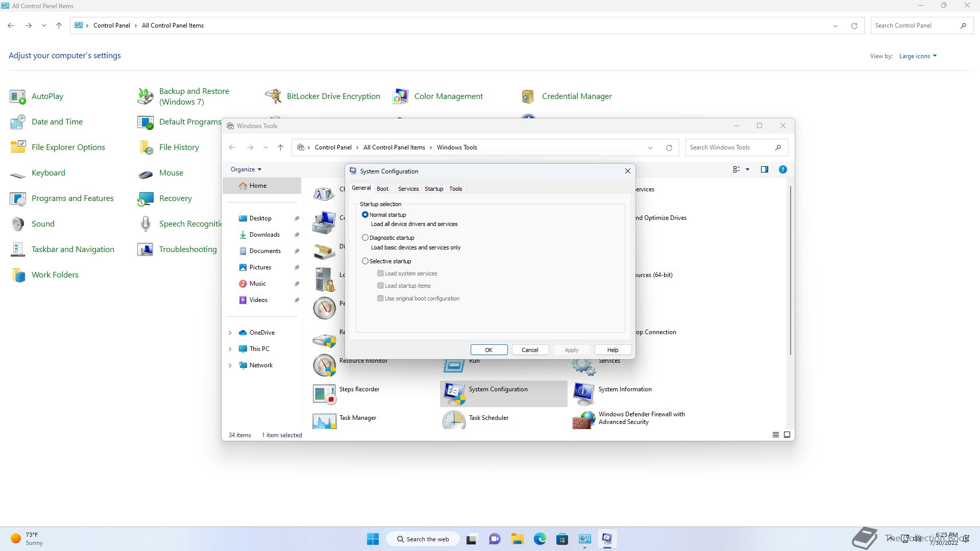Select Selective startup option

pyautogui.click(x=365, y=261)
